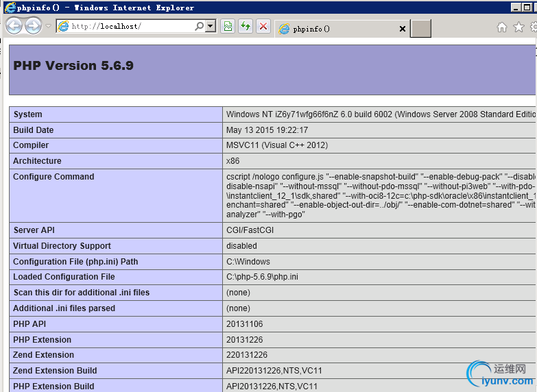
Task: Click Virtual Directory Support value disabled
Action: pos(241,246)
